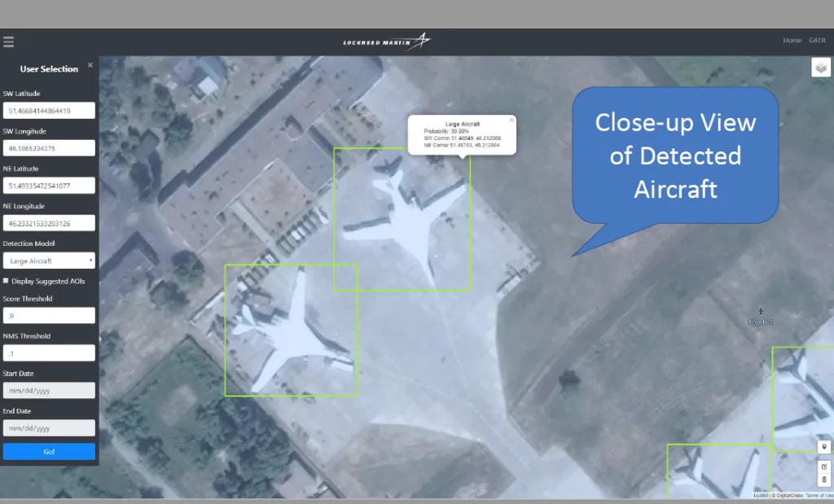The image size is (834, 504).
Task: Click the SW Longitude input field
Action: coord(49,148)
